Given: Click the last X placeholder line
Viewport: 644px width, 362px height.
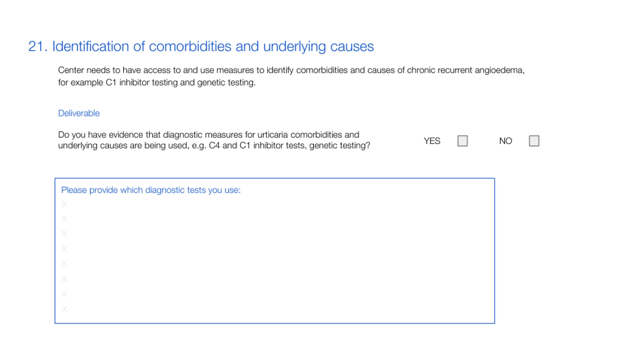Looking at the screenshot, I should tap(64, 309).
